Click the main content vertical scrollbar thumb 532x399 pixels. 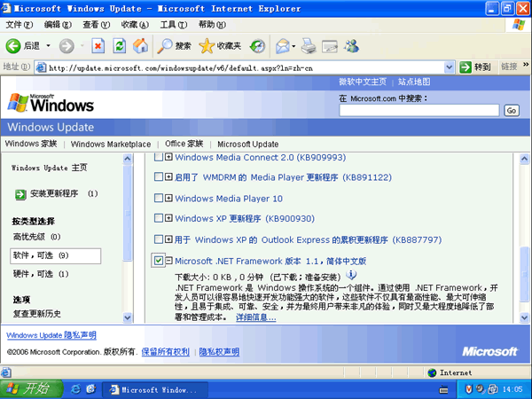tap(524, 274)
